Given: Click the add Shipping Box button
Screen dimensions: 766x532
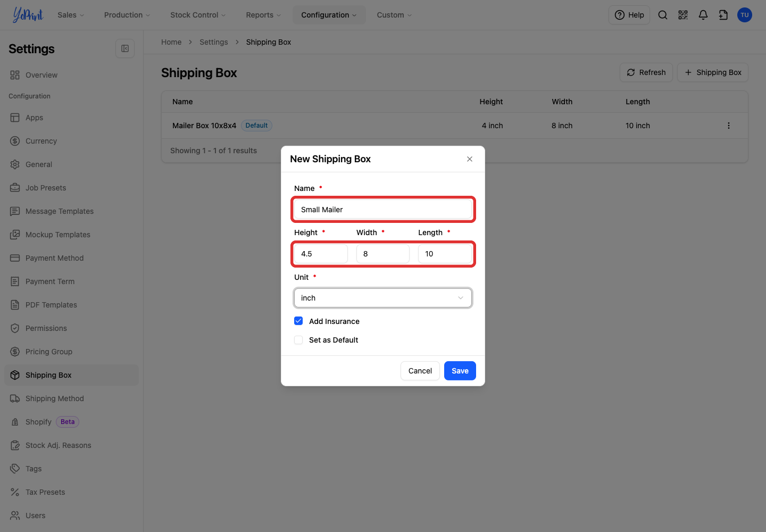Looking at the screenshot, I should 713,72.
